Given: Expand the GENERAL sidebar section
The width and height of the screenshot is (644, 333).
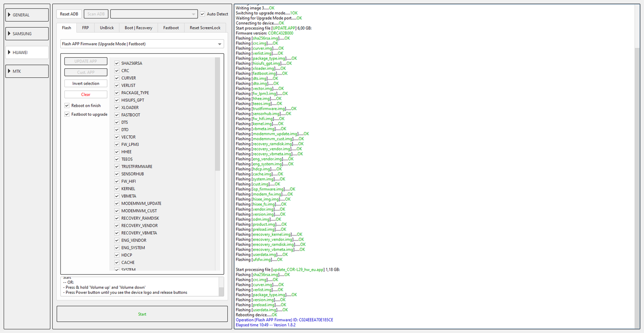Looking at the screenshot, I should [x=27, y=15].
